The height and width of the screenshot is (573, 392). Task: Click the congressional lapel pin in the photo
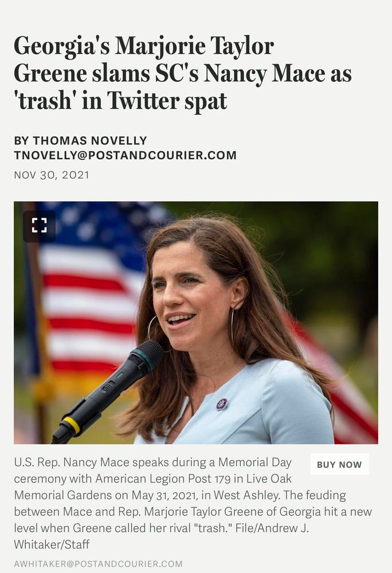(222, 404)
